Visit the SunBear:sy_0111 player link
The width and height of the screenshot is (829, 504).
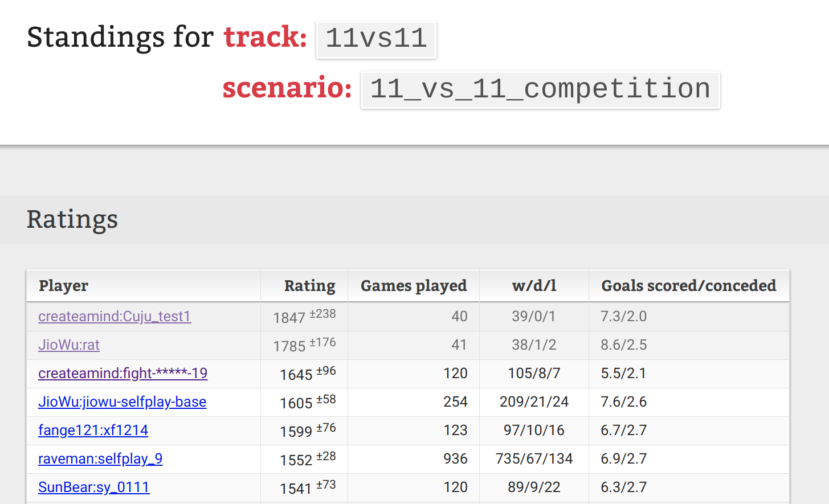(93, 487)
